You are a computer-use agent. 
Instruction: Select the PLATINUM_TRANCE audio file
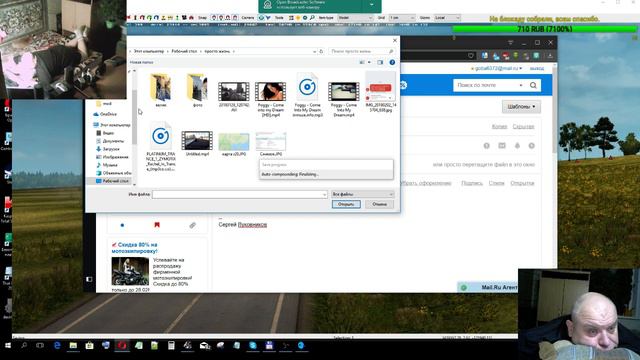(160, 147)
